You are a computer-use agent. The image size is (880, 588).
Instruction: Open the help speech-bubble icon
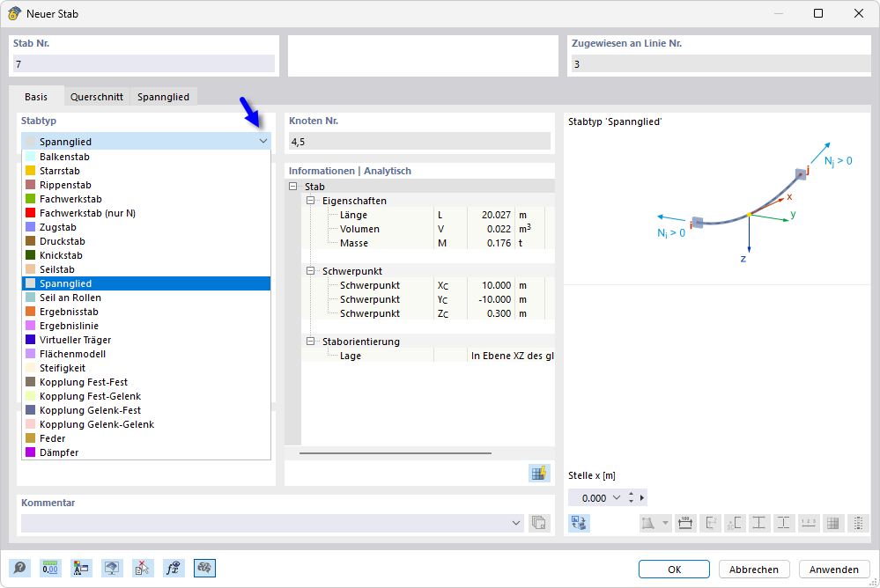click(19, 569)
